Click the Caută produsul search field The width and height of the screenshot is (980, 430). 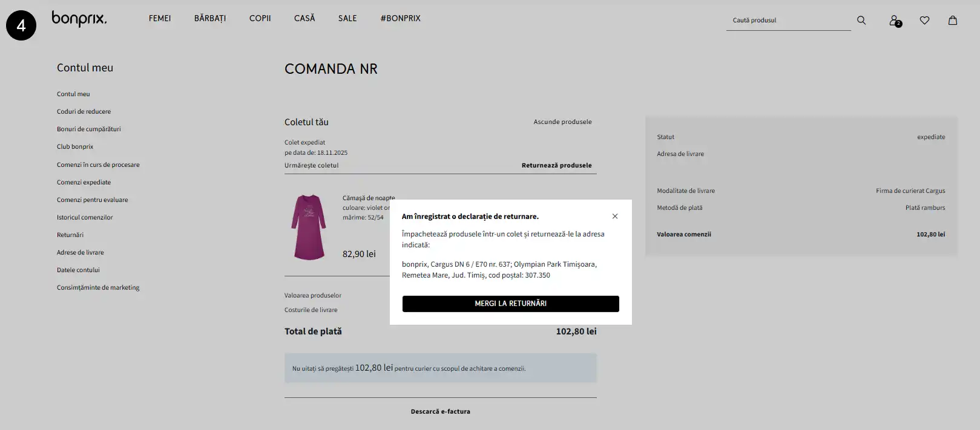[x=787, y=21]
